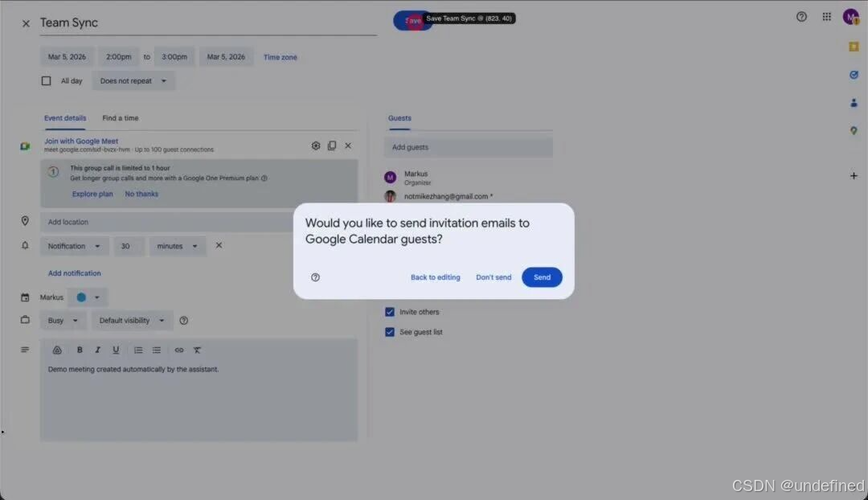
Task: Toggle italic formatting in the description
Action: 97,350
